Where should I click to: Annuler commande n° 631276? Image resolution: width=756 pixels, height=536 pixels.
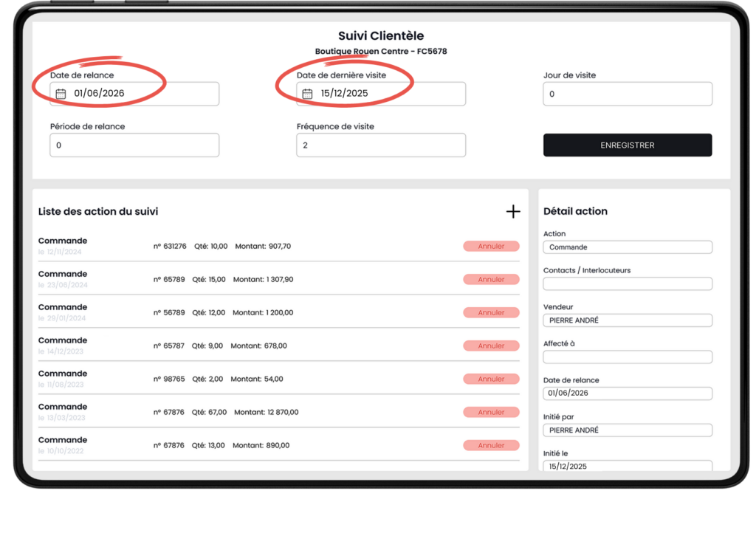pyautogui.click(x=491, y=246)
